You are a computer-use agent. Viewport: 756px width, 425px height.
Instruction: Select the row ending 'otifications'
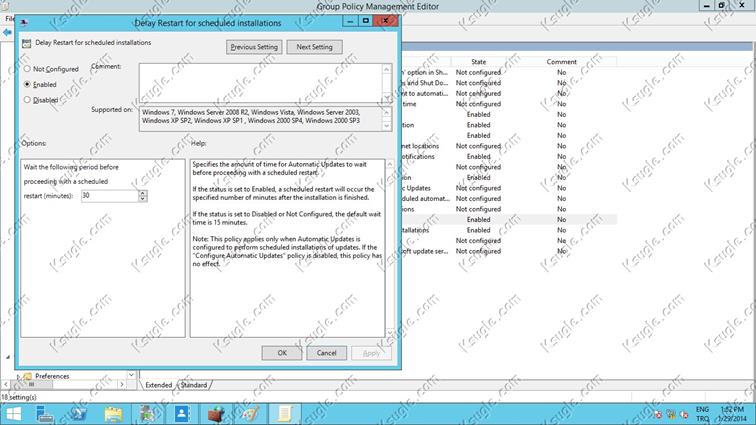point(509,156)
